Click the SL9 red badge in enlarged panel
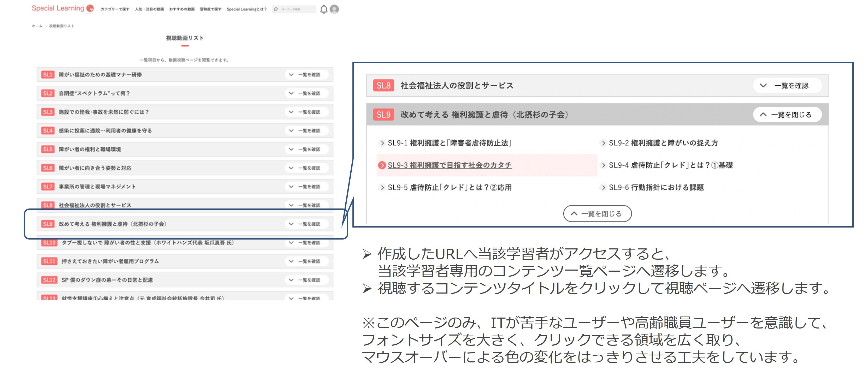868x376 pixels. (383, 115)
